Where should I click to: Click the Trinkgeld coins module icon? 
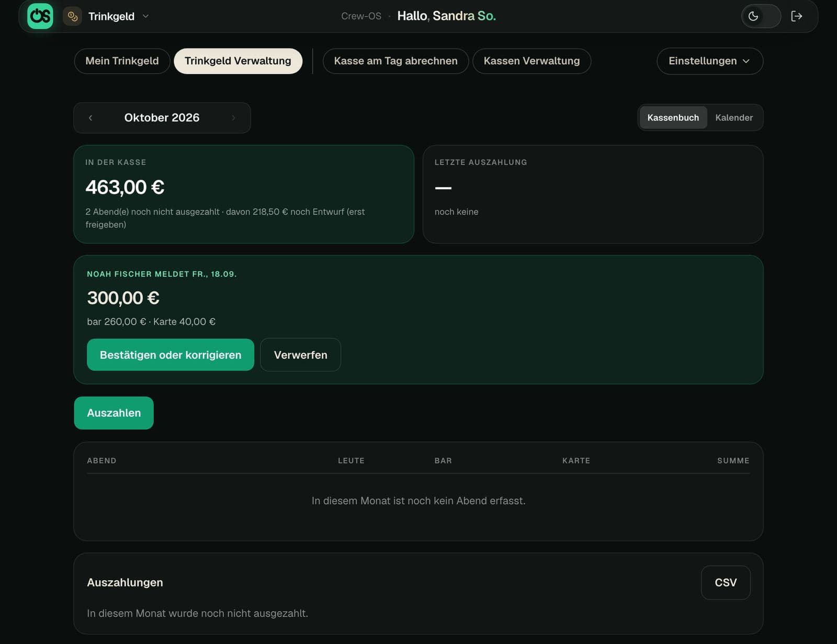(73, 16)
